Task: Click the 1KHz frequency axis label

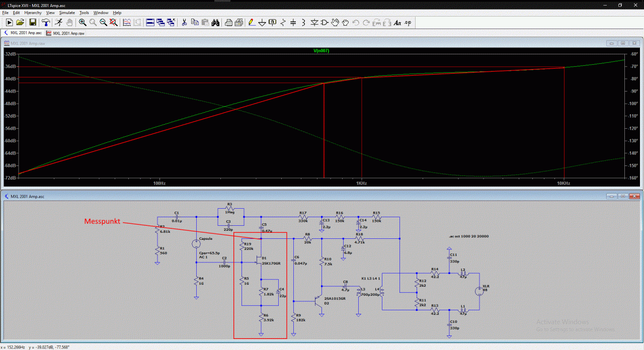Action: [361, 184]
